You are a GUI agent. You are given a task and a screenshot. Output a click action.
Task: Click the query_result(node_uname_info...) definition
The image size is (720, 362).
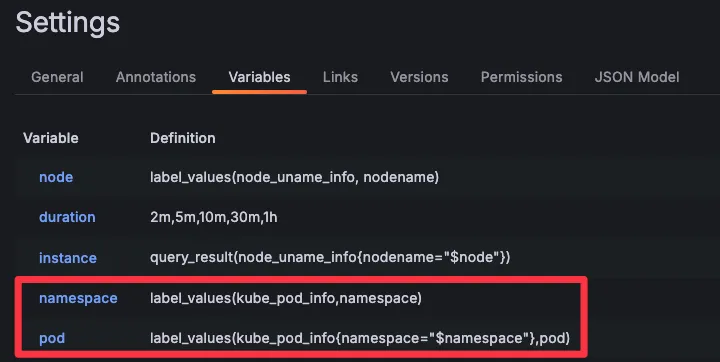pos(330,257)
